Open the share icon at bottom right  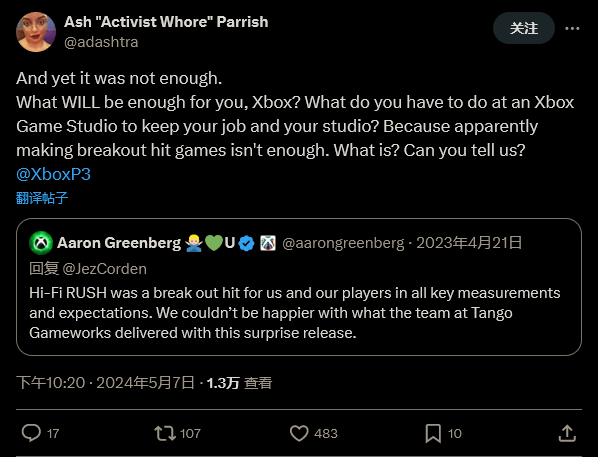(x=567, y=433)
